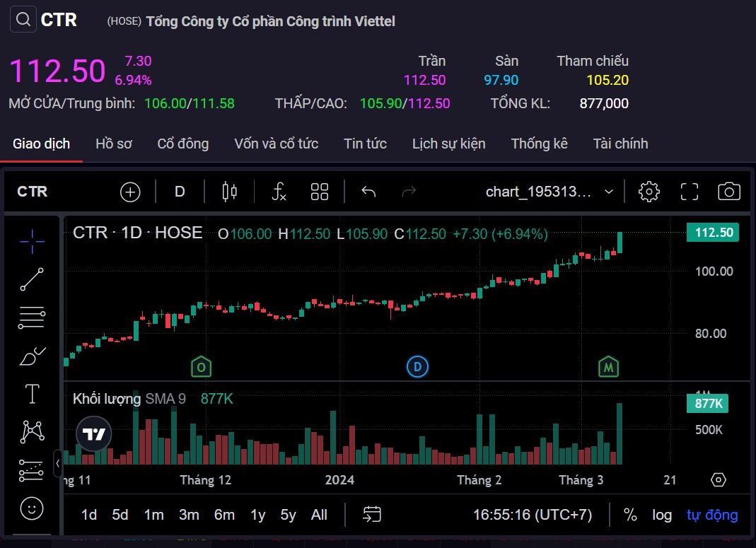756x548 pixels.
Task: Select the trend line drawing tool
Action: pos(33,279)
